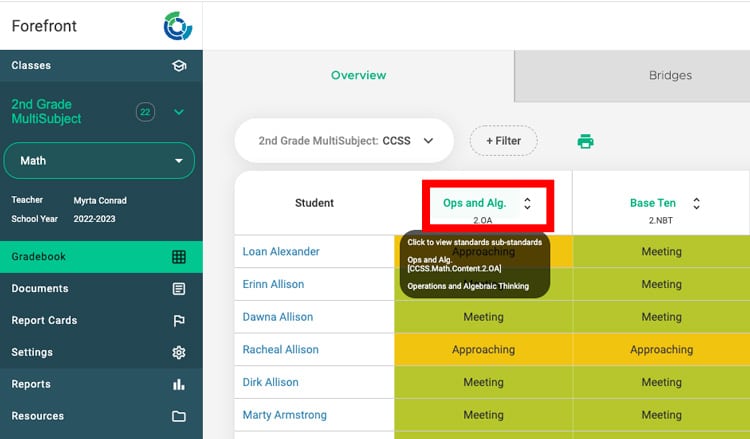The width and height of the screenshot is (750, 439).
Task: Click the teacher name Myrta Conrad
Action: [x=100, y=200]
